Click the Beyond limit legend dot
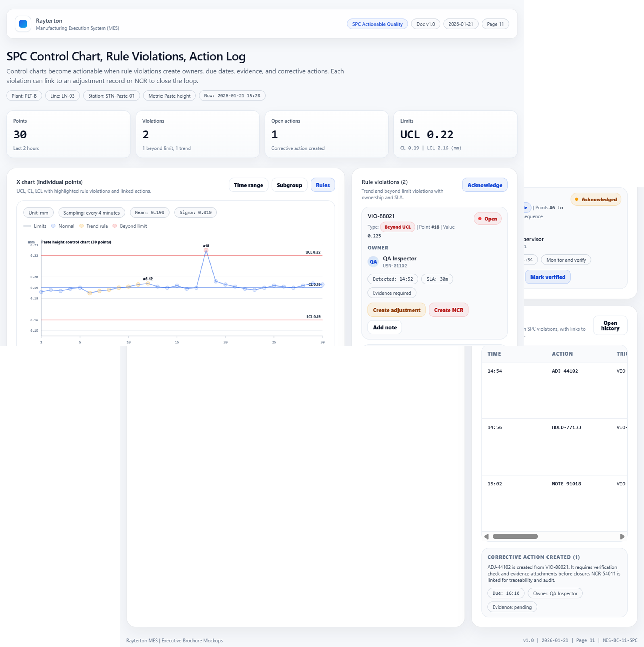Image resolution: width=644 pixels, height=647 pixels. click(x=115, y=226)
